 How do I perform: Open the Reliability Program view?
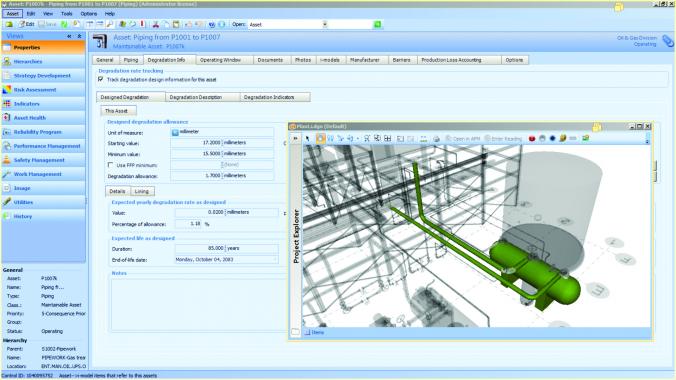(43, 132)
